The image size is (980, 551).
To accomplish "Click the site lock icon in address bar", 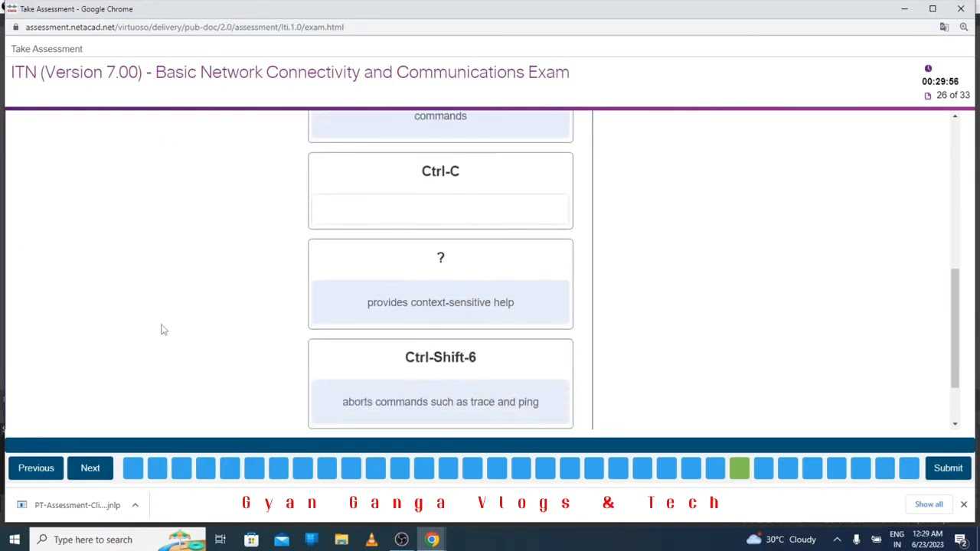I will click(15, 27).
